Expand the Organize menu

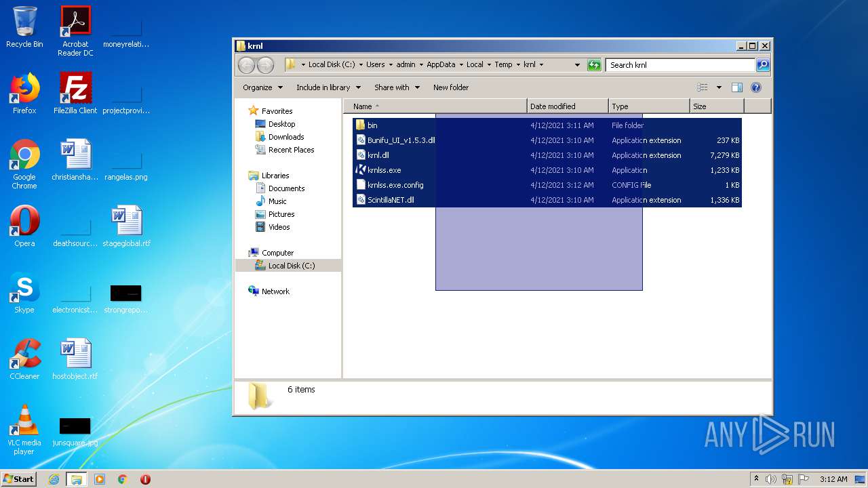tap(262, 87)
